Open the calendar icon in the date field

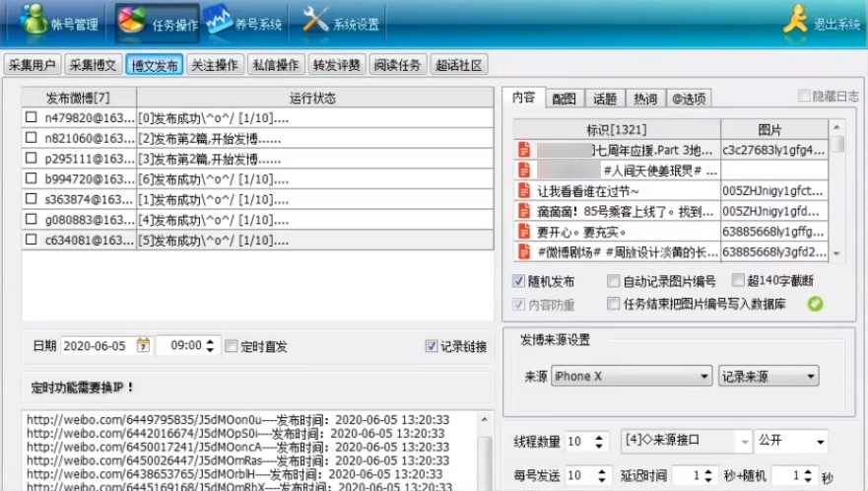(144, 346)
